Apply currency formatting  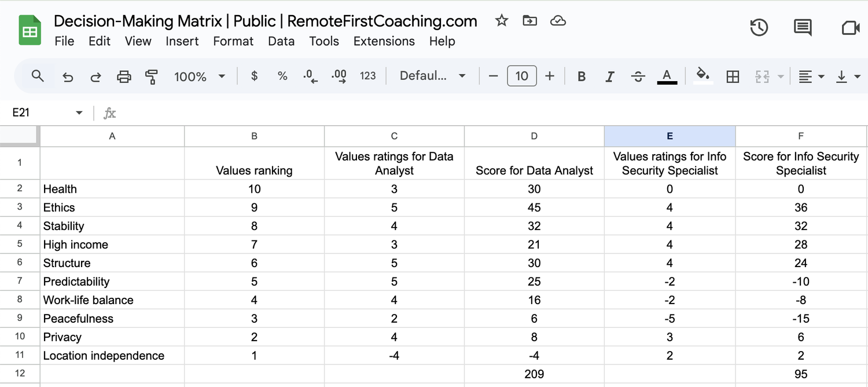pyautogui.click(x=253, y=76)
